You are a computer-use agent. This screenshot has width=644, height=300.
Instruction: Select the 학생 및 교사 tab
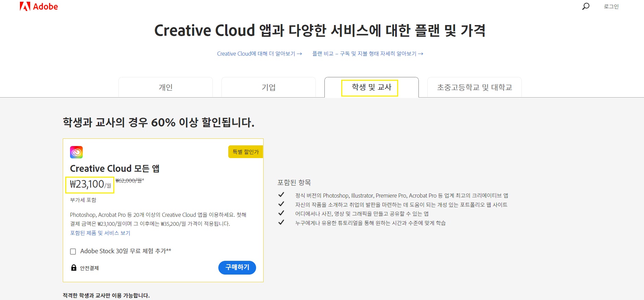[x=371, y=87]
